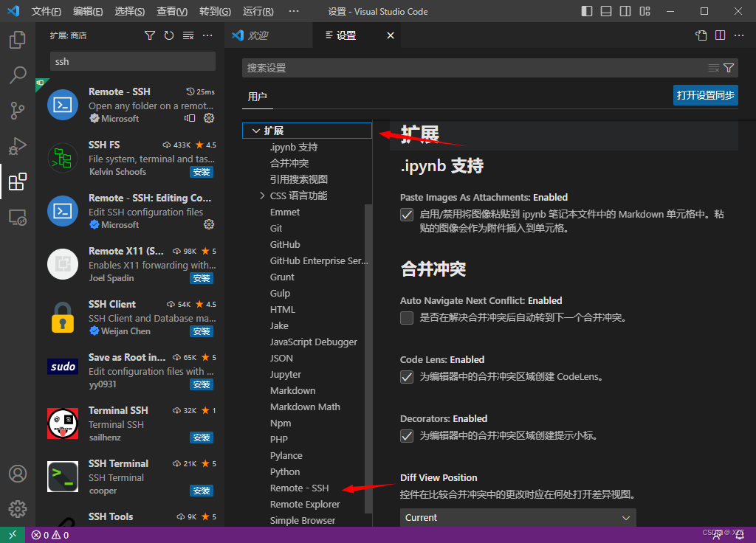Open Remote - SSH: Editing Config gear
This screenshot has width=756, height=543.
[x=209, y=224]
